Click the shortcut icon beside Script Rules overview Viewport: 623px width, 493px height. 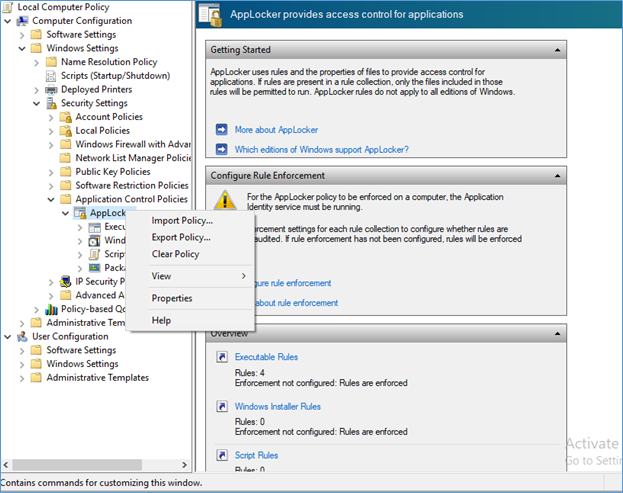[x=222, y=455]
